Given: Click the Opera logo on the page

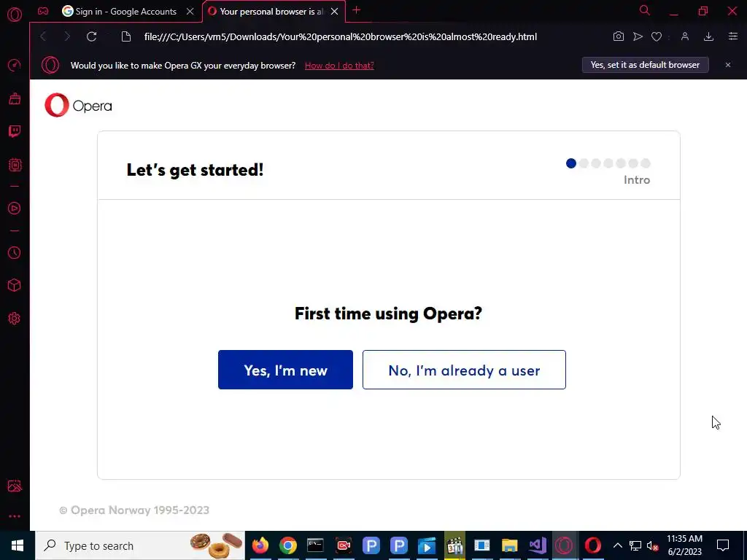Looking at the screenshot, I should tap(78, 105).
